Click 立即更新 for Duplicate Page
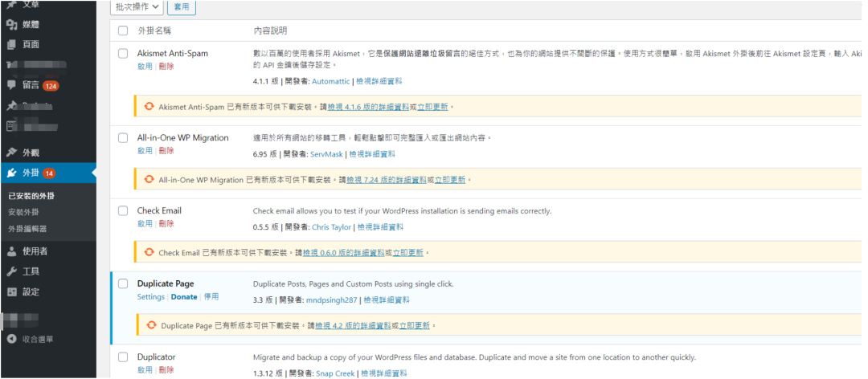The height and width of the screenshot is (379, 868). (x=415, y=326)
